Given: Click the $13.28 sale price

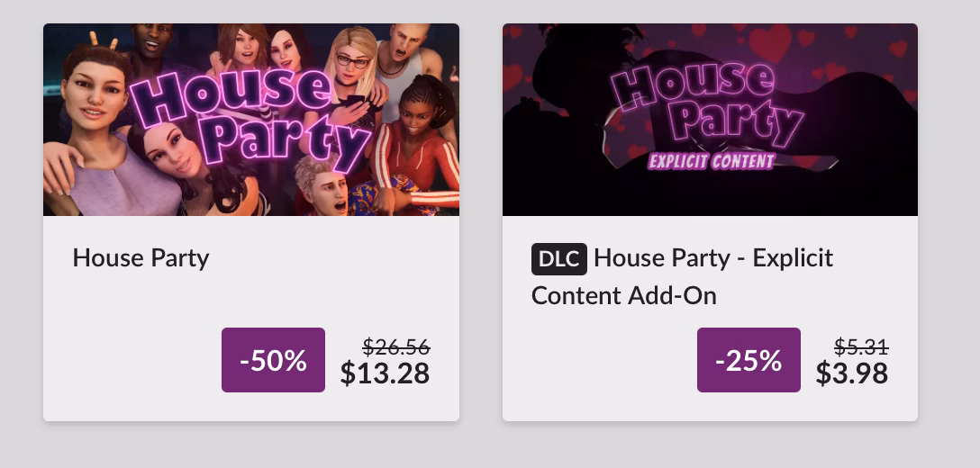Looking at the screenshot, I should click(x=385, y=373).
